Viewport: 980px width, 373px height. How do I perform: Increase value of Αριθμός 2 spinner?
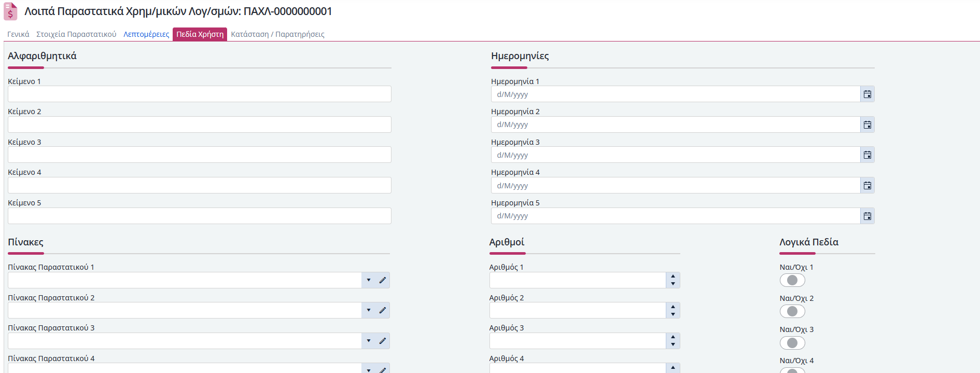tap(673, 307)
